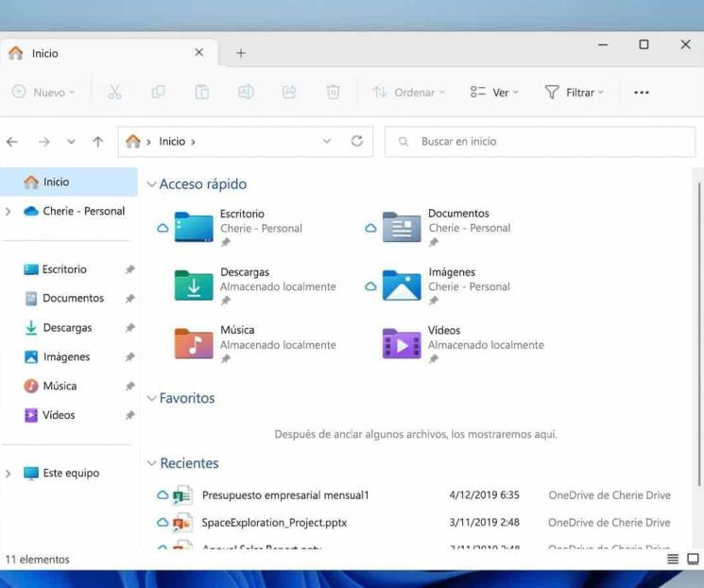Close the Inicio tab
704x588 pixels.
click(x=198, y=53)
